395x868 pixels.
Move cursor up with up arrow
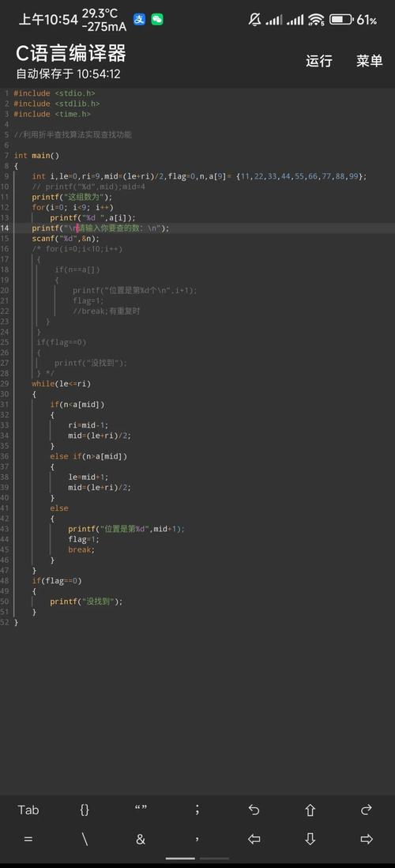[310, 810]
